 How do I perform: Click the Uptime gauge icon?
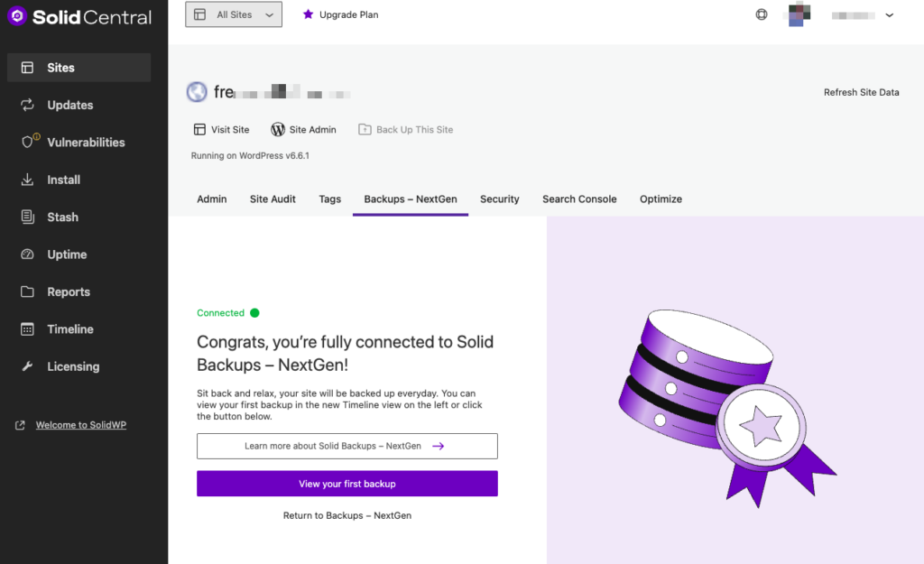(28, 254)
